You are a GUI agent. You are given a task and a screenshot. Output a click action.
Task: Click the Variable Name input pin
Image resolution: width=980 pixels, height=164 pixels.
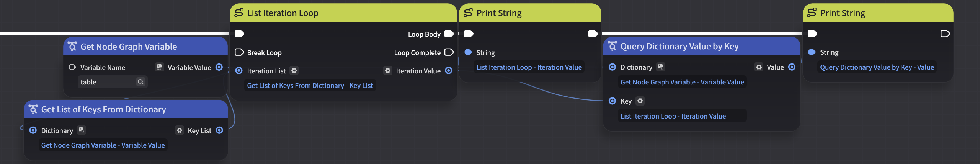72,67
